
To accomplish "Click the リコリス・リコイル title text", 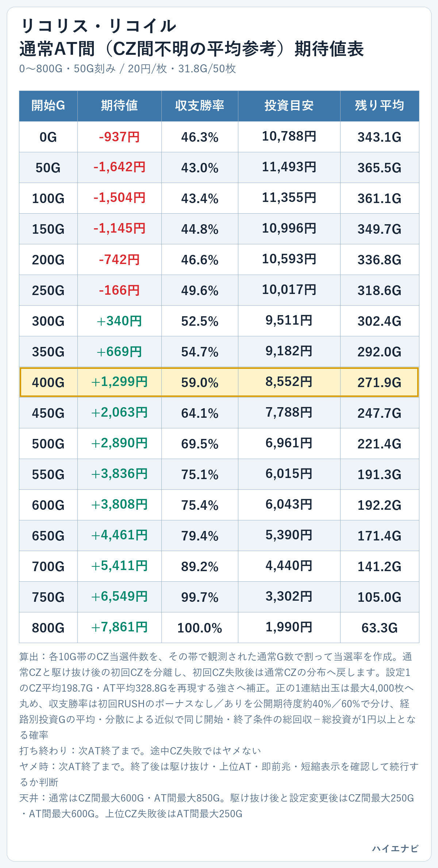I will pos(99,26).
